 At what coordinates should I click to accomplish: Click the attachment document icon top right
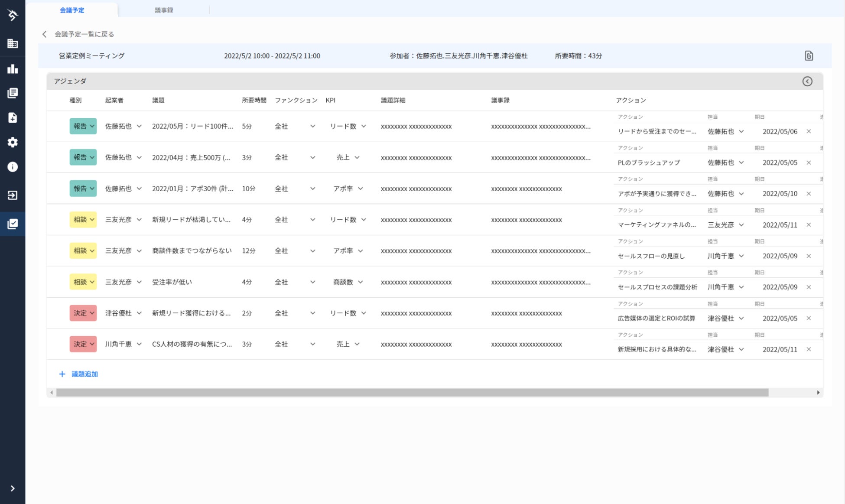(x=809, y=56)
